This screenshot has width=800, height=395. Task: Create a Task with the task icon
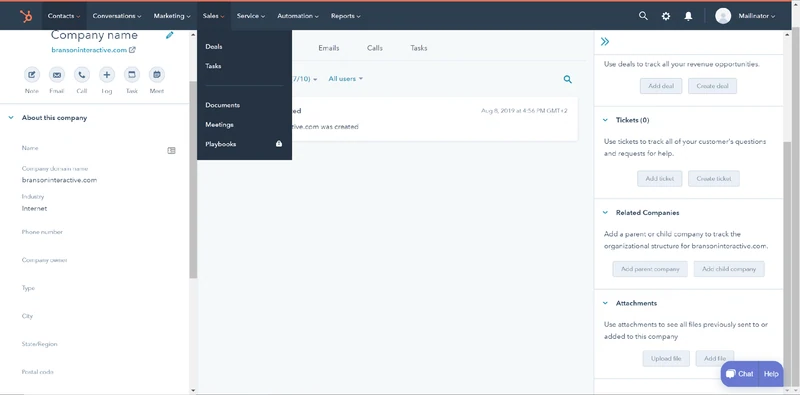132,75
